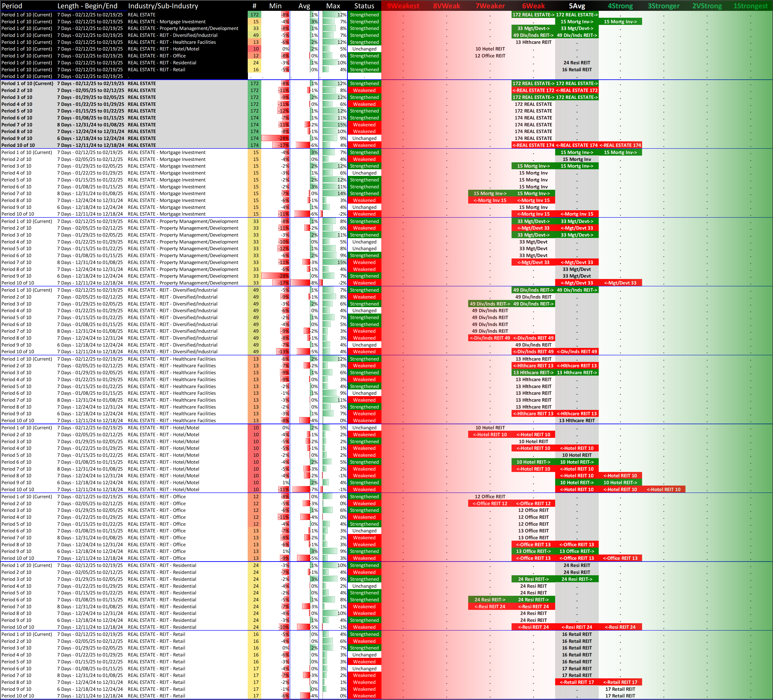Screen dimensions: 773x700
Task: Click the 9Weakest rating header
Action: coord(403,6)
